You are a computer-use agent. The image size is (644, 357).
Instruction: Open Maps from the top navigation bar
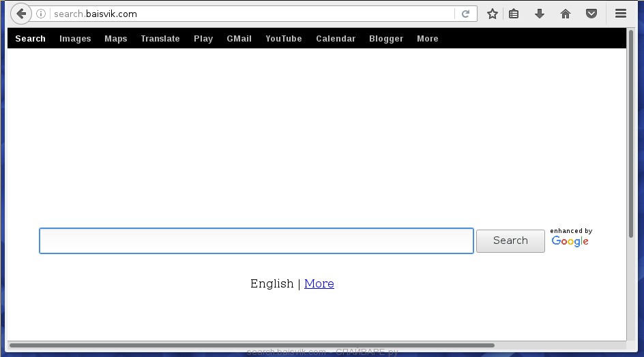pyautogui.click(x=116, y=39)
